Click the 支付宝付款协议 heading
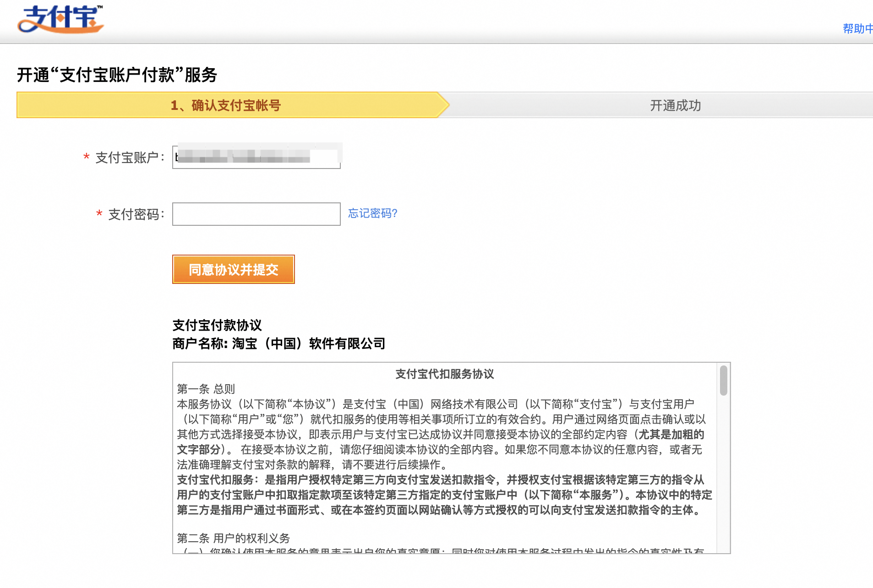 [217, 325]
